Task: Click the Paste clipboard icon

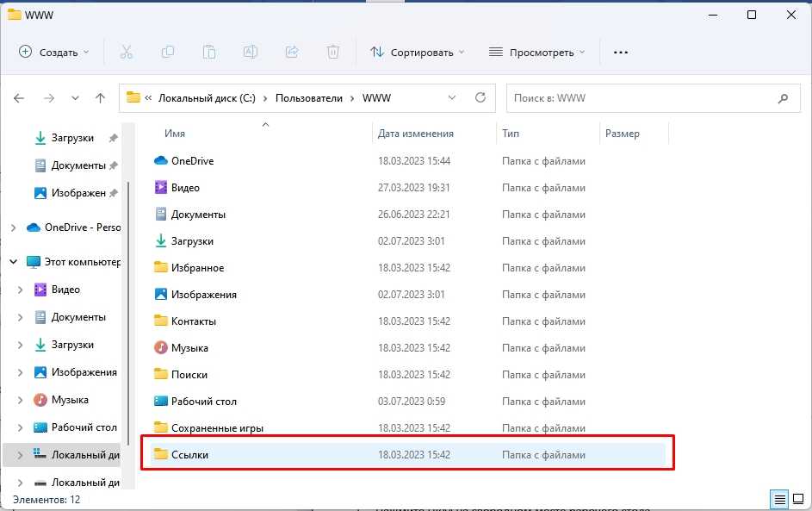Action: (209, 53)
